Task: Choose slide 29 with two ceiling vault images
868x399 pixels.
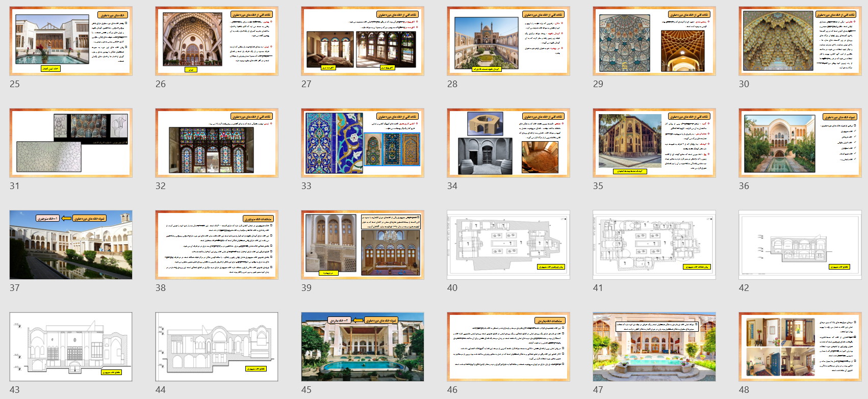Action: coord(654,41)
